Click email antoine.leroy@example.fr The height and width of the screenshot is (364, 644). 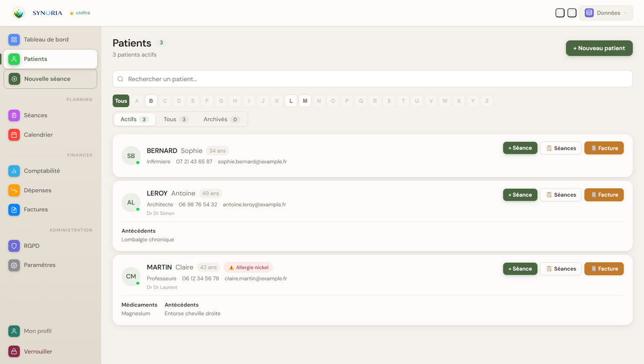click(254, 204)
